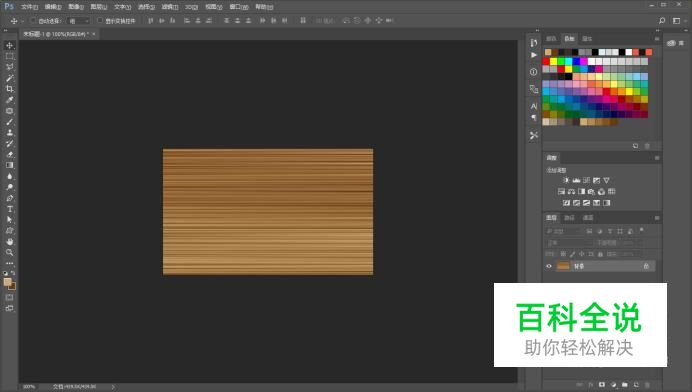Expand the collapsed toolbar double arrows
This screenshot has width=692, height=392.
(x=6, y=30)
